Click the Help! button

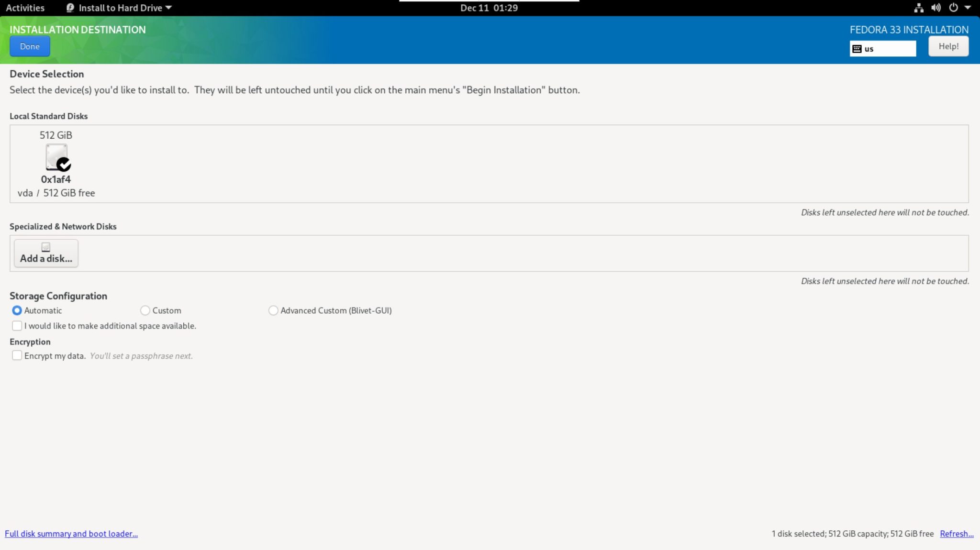point(948,46)
